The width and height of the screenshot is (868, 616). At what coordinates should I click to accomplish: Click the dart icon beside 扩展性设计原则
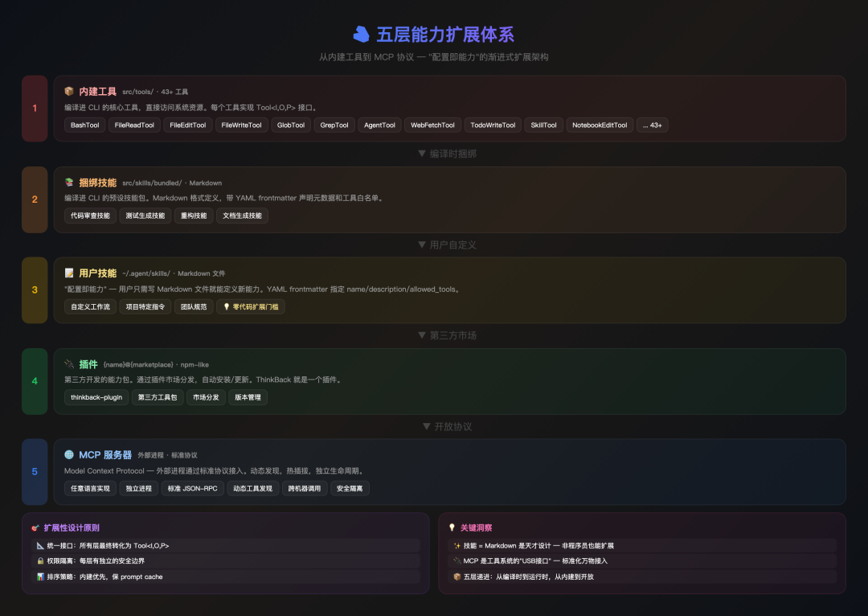[35, 526]
